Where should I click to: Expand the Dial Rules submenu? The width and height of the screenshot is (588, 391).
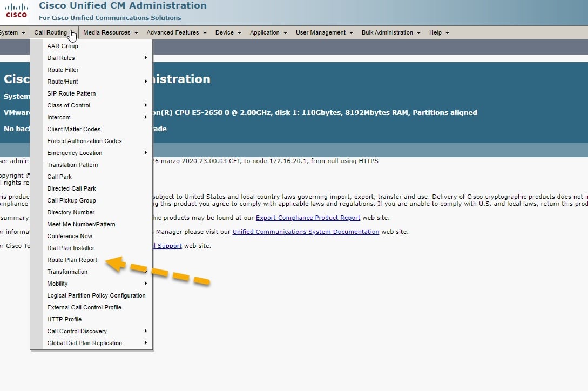(x=98, y=58)
